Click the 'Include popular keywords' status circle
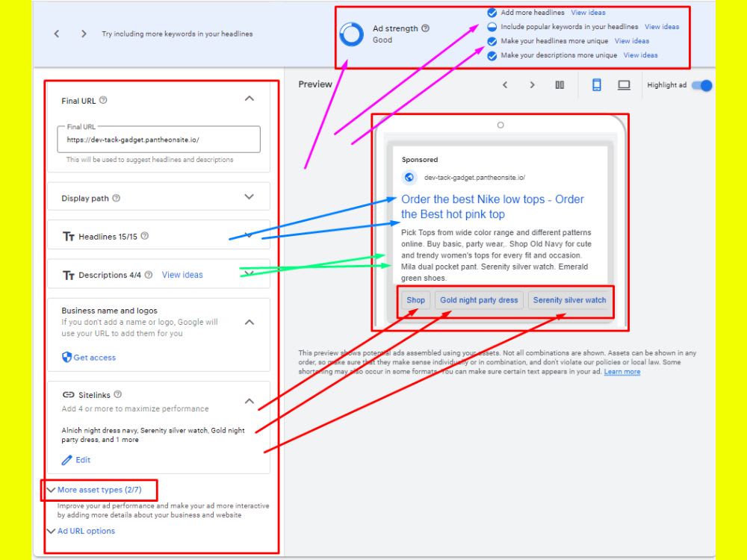 492,27
